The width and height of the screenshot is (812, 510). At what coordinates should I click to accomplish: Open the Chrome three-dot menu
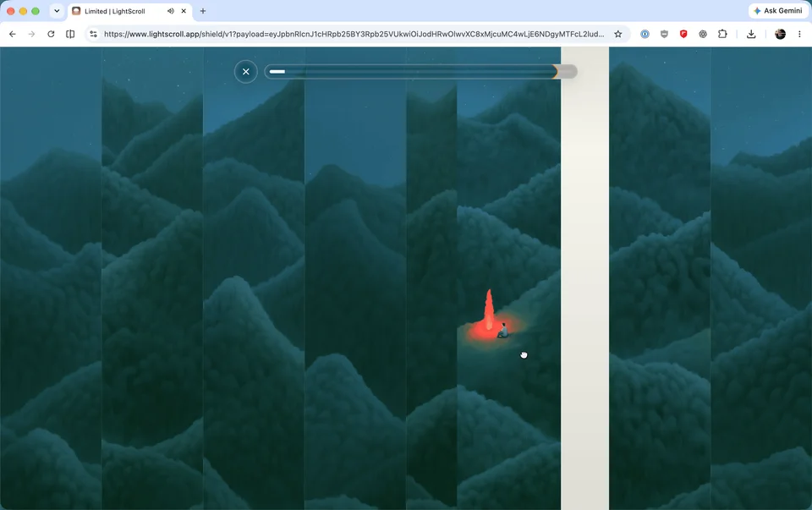tap(799, 34)
